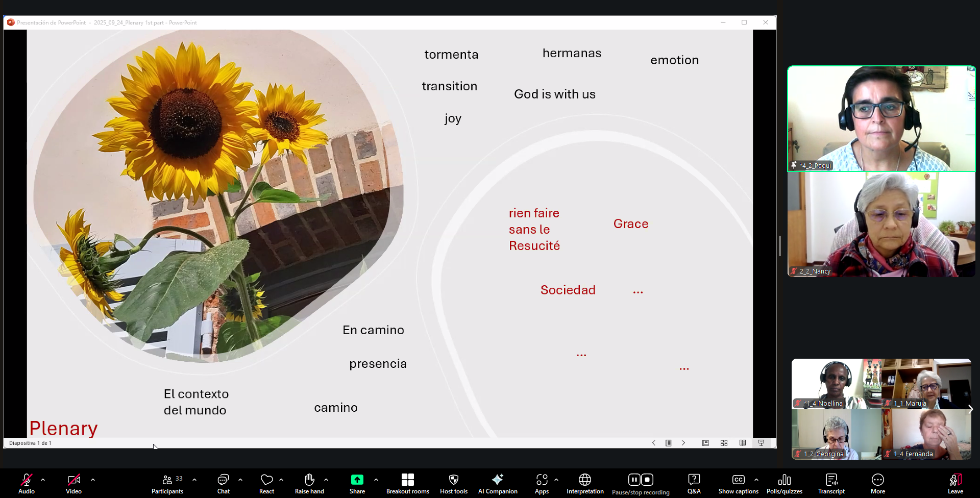This screenshot has height=498, width=980.
Task: Launch AI Companion
Action: coord(497,483)
